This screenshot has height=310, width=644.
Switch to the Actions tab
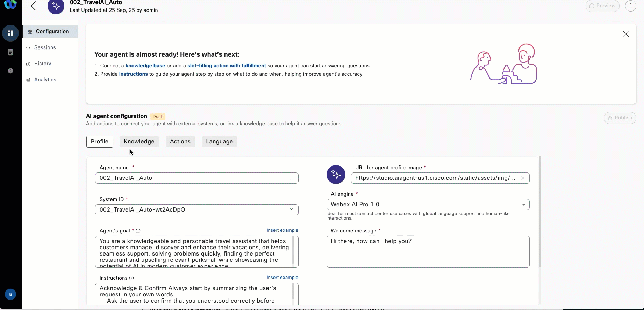coord(180,142)
